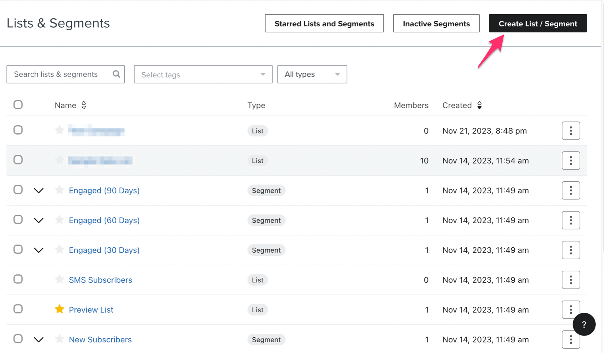Expand the Engaged (90 Days) chevron
Image resolution: width=612 pixels, height=364 pixels.
[39, 191]
